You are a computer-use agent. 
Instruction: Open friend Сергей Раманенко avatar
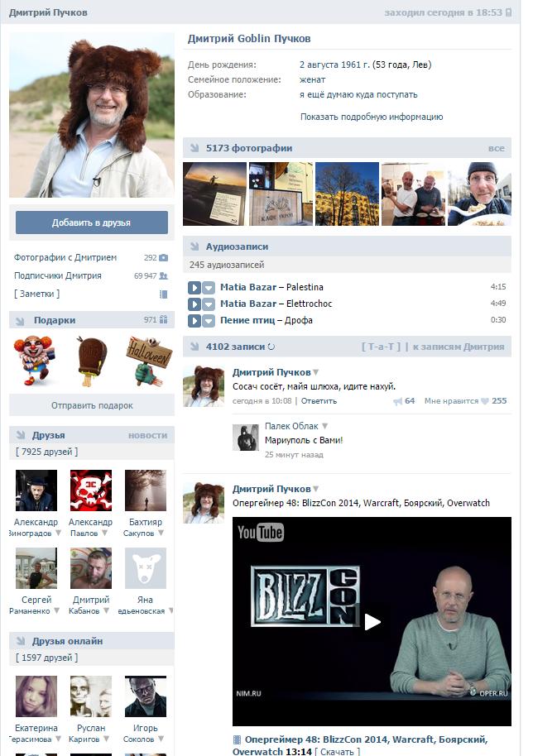click(x=36, y=568)
